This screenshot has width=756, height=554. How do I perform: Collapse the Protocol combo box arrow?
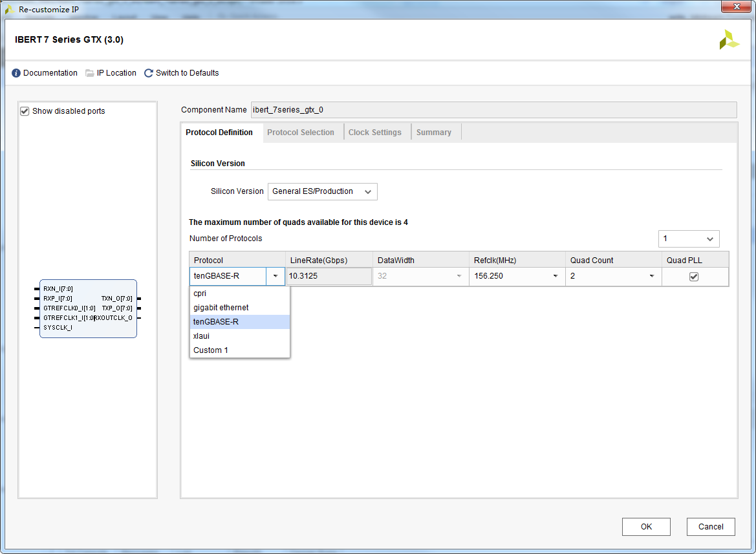point(275,277)
